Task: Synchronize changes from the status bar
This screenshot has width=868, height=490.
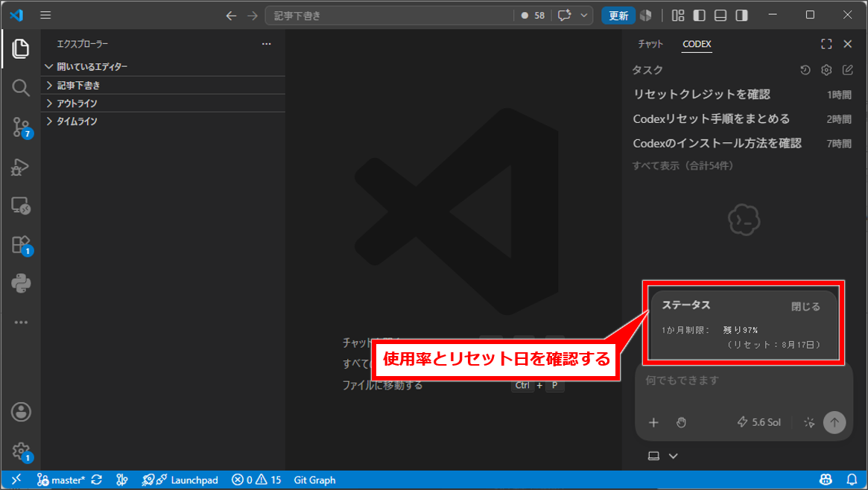Action: (x=97, y=480)
